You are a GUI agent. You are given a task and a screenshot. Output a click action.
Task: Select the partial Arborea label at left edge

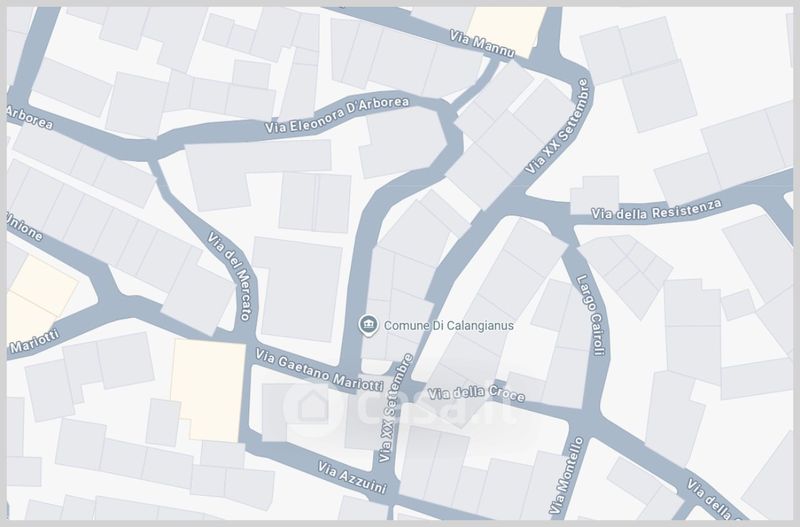[30, 117]
